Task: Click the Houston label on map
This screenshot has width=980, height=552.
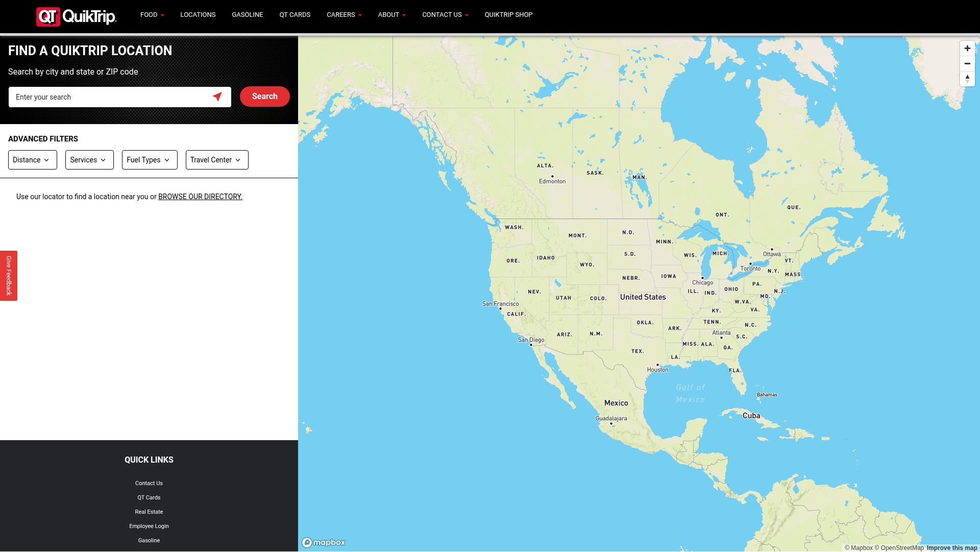Action: 657,370
